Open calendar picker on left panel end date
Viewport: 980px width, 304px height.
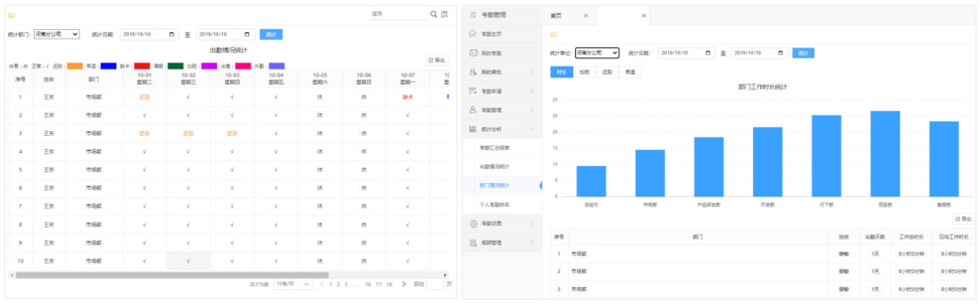click(247, 34)
